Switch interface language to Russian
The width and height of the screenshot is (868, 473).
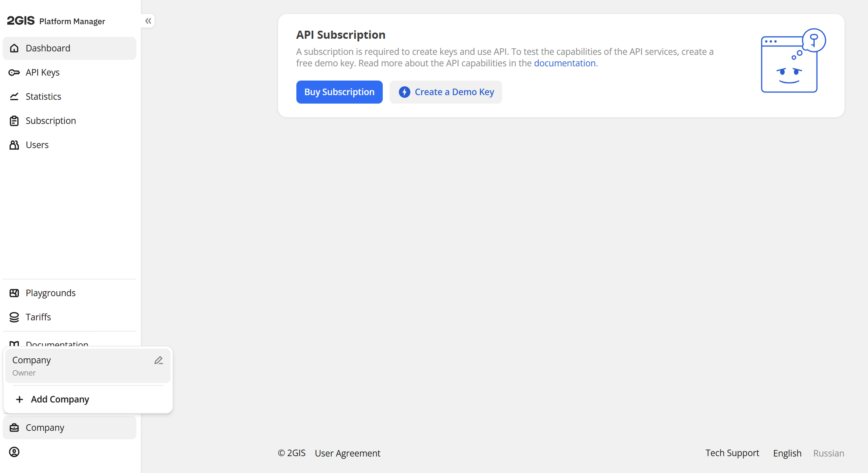click(828, 453)
